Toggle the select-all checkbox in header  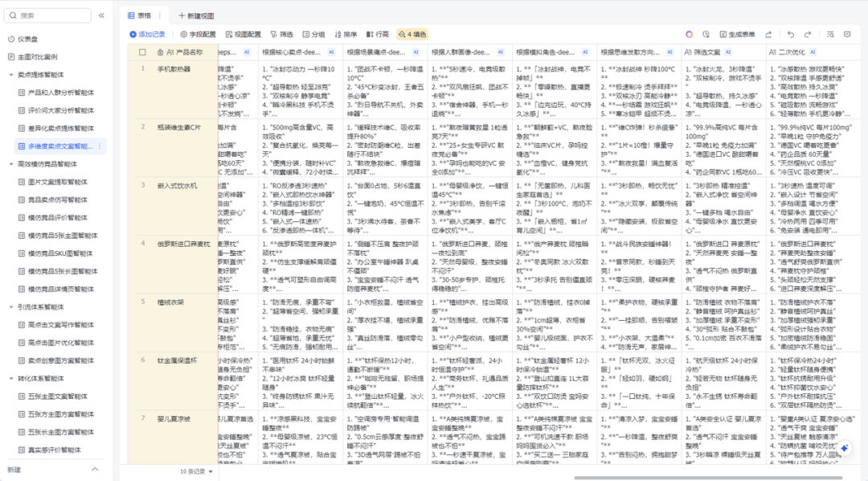coord(142,52)
